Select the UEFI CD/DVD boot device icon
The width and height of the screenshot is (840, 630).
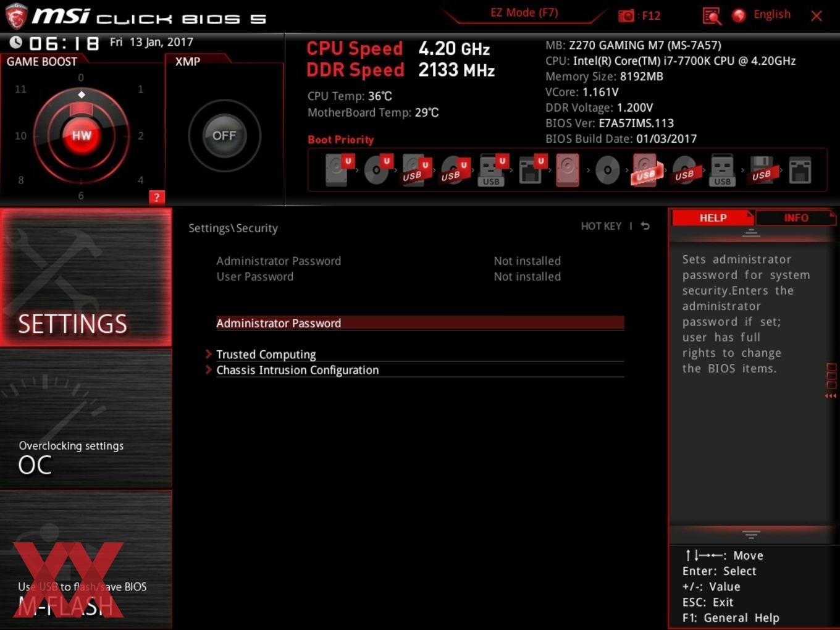(377, 170)
